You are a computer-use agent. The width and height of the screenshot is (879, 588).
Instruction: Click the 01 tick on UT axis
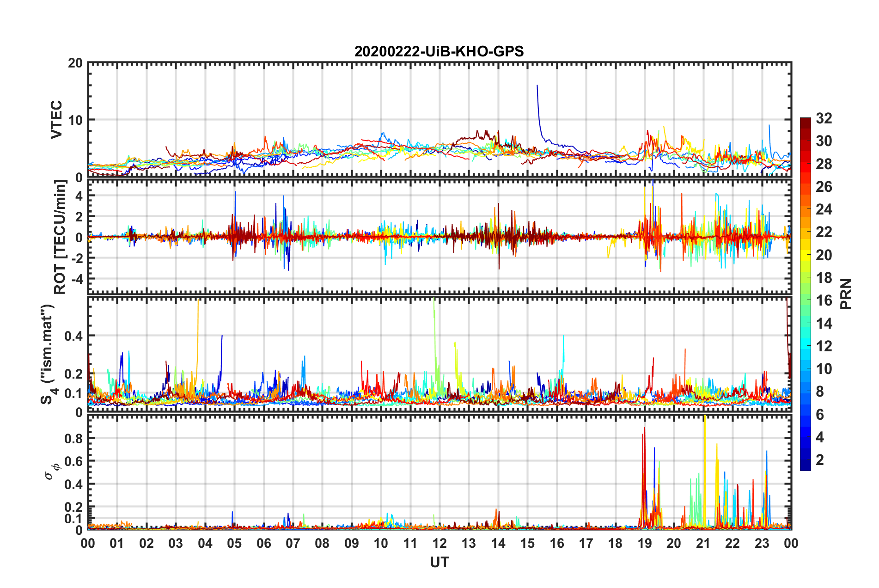[117, 543]
